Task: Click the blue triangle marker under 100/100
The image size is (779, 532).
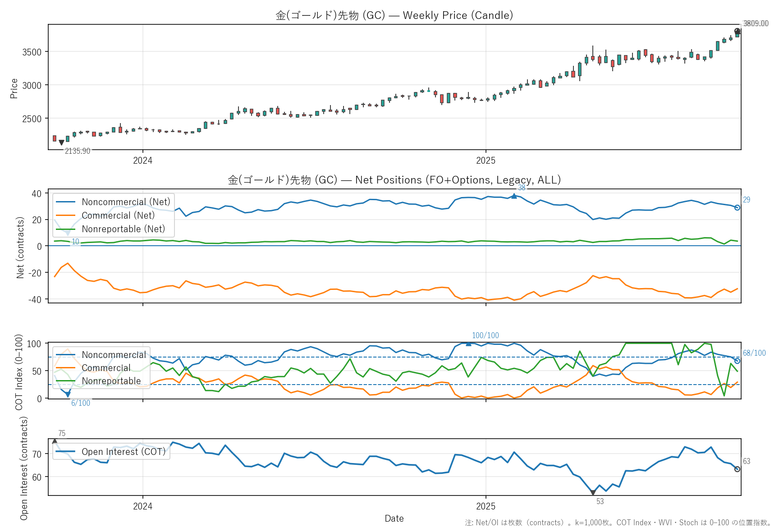Action: click(468, 344)
